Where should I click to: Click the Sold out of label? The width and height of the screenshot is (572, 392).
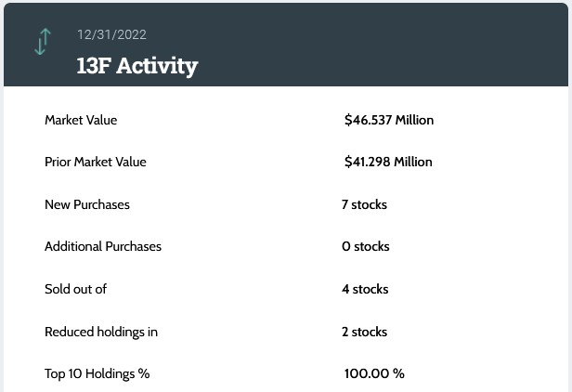75,289
